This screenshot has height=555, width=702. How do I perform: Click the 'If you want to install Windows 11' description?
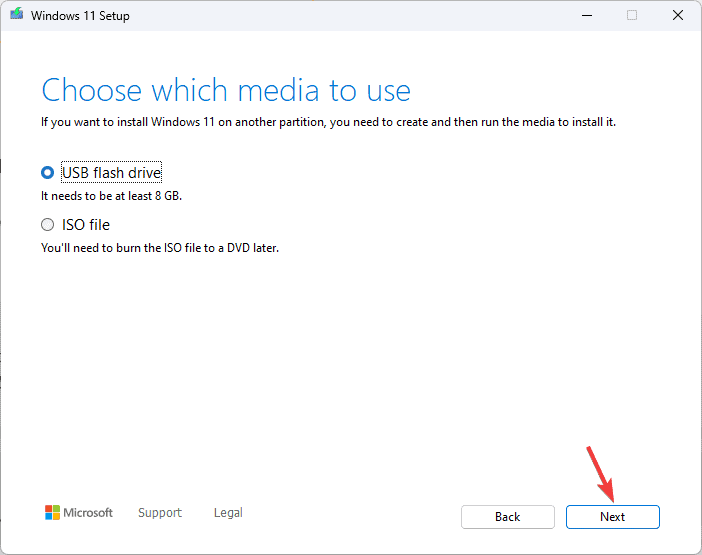coord(328,122)
